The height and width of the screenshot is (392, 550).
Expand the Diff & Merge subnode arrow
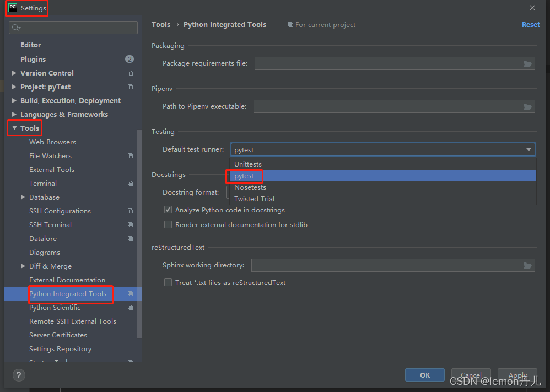pyautogui.click(x=23, y=266)
